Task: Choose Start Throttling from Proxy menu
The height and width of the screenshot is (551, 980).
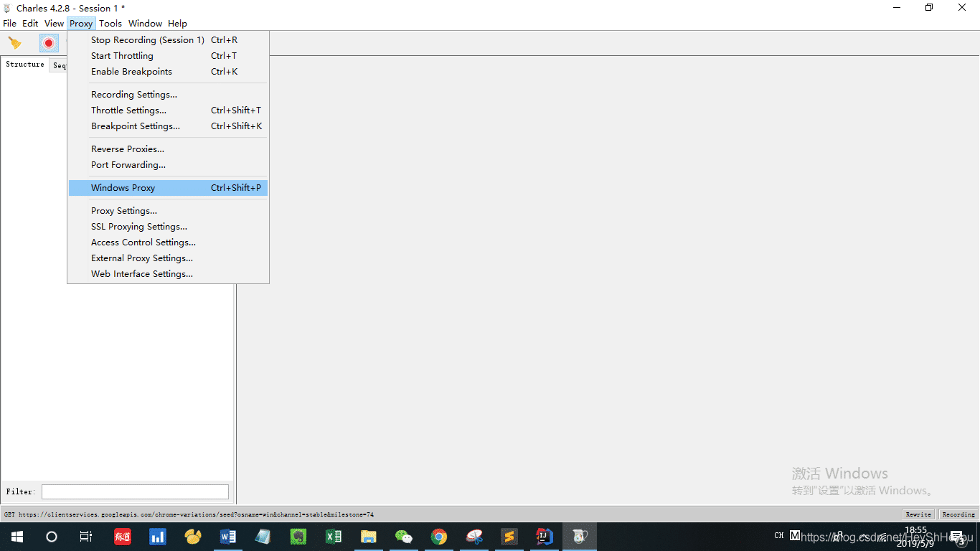Action: [168, 56]
